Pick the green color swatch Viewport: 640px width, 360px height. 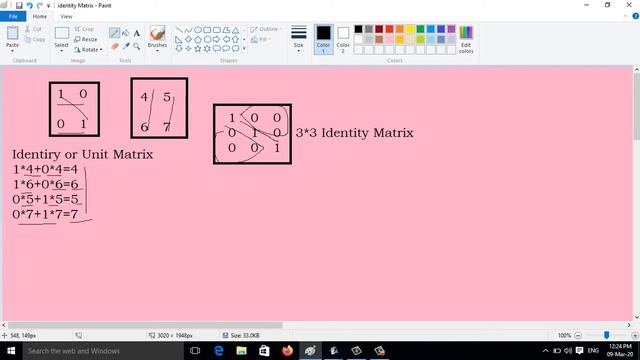click(420, 29)
